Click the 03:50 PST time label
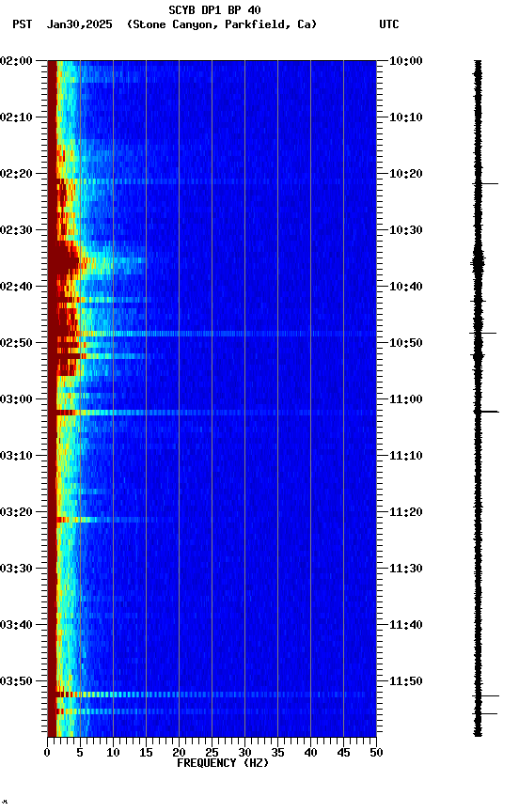 [x=16, y=681]
